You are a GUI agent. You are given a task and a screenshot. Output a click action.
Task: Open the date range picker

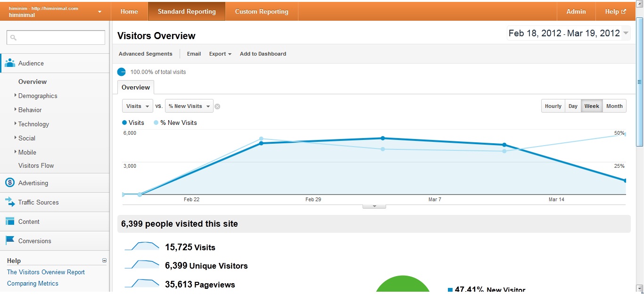[569, 33]
